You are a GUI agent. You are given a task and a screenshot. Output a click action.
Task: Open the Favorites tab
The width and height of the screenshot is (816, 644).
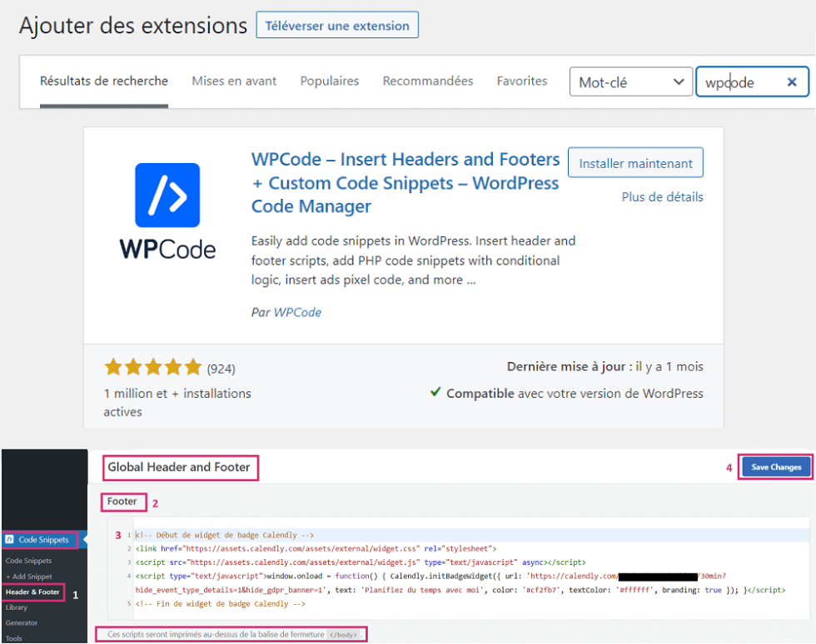click(x=522, y=81)
